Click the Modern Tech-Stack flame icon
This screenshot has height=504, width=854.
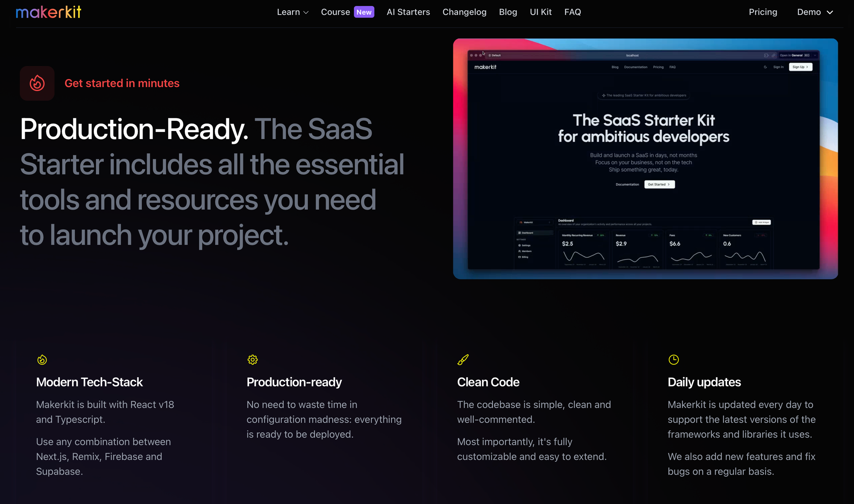[42, 359]
